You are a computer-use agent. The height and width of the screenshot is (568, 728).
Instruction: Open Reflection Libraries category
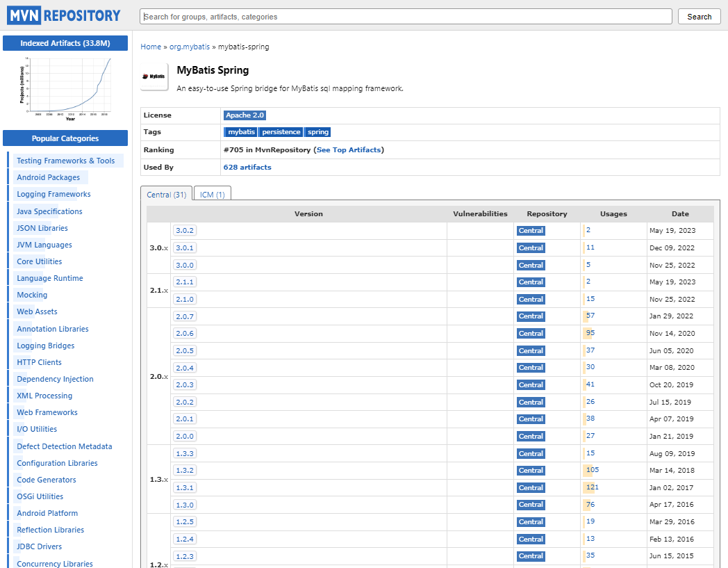(x=51, y=530)
